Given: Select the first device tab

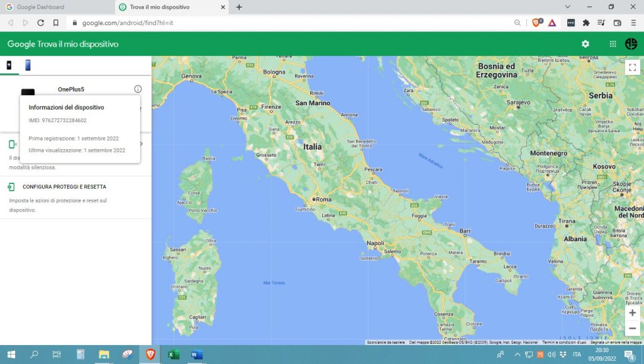Looking at the screenshot, I should point(9,65).
